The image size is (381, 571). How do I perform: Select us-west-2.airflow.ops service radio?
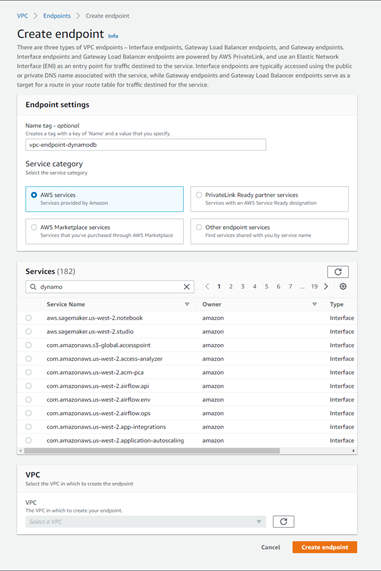[28, 413]
